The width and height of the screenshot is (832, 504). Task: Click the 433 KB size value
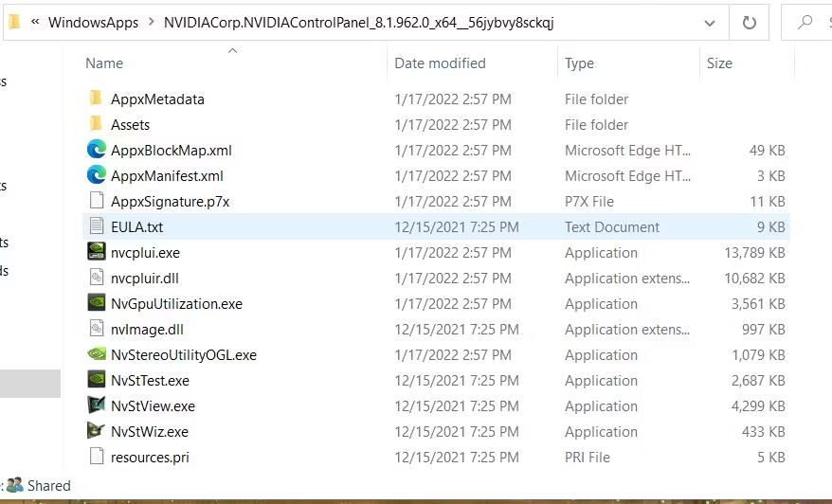(763, 431)
